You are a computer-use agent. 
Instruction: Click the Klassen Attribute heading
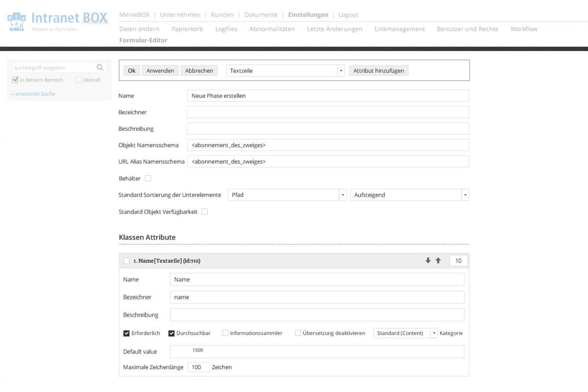click(147, 237)
